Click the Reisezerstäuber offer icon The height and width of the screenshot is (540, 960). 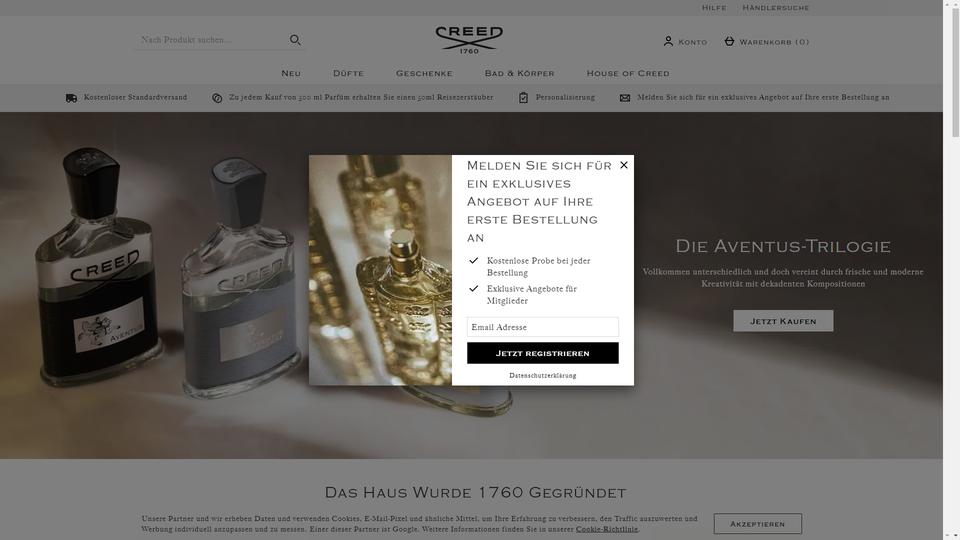tap(217, 98)
